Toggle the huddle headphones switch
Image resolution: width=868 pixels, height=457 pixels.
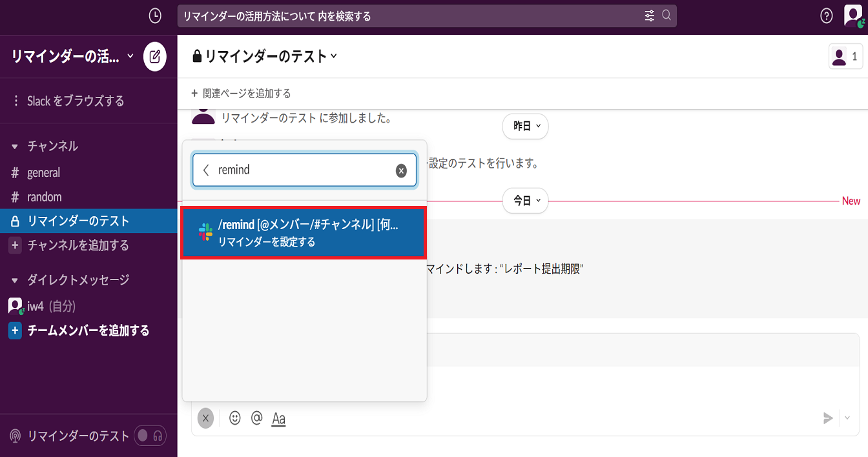click(150, 436)
